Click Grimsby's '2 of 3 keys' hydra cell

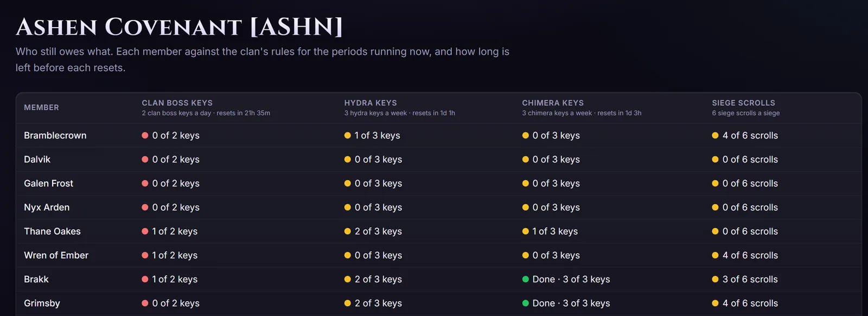coord(373,302)
